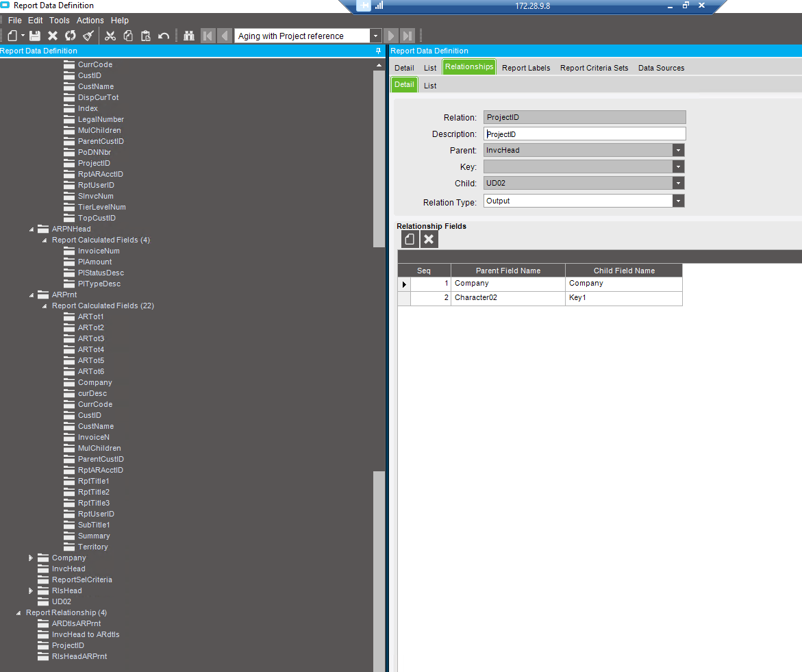Viewport: 802px width, 672px height.
Task: Go to last record navigation button
Action: tap(407, 36)
